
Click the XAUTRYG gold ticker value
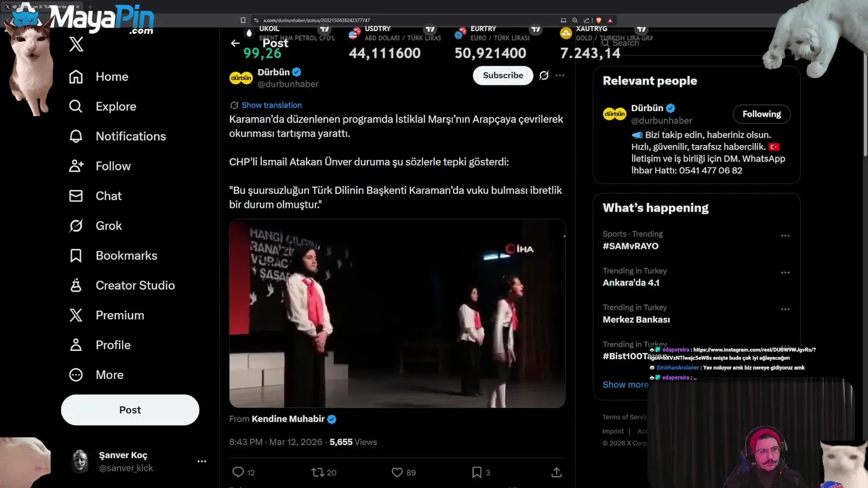[590, 53]
